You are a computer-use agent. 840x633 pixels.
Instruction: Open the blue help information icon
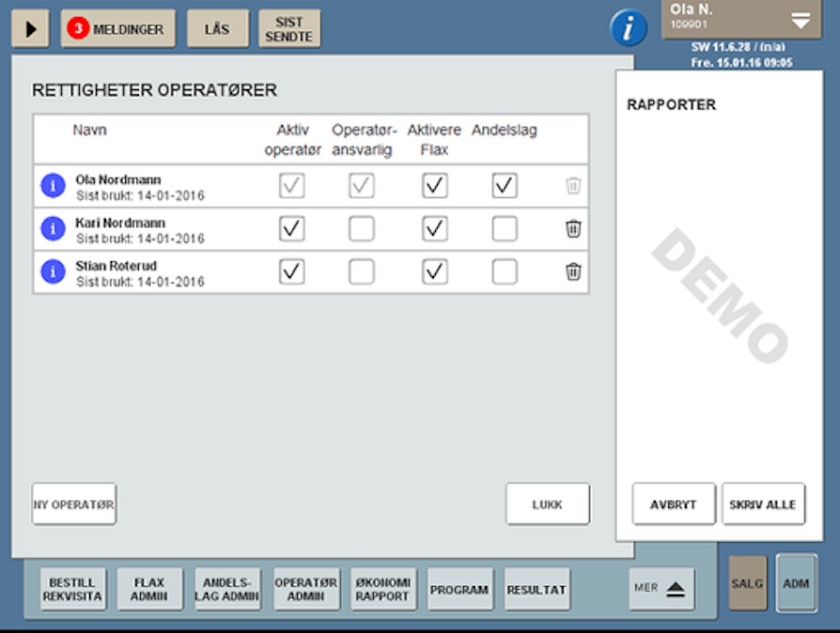tap(629, 28)
